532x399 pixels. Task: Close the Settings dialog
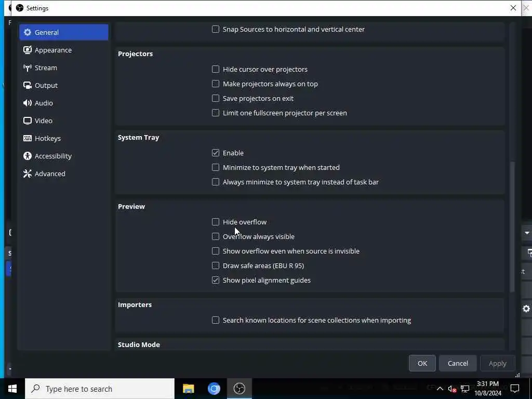pos(513,8)
